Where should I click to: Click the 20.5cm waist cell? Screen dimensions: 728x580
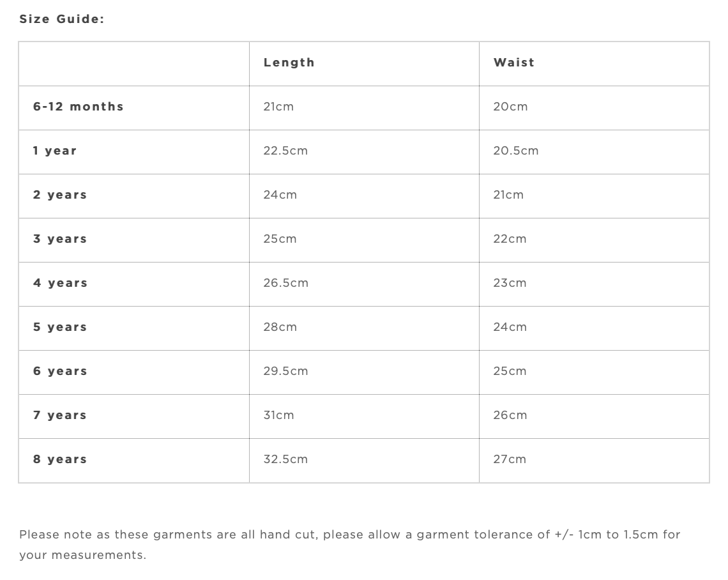(515, 151)
